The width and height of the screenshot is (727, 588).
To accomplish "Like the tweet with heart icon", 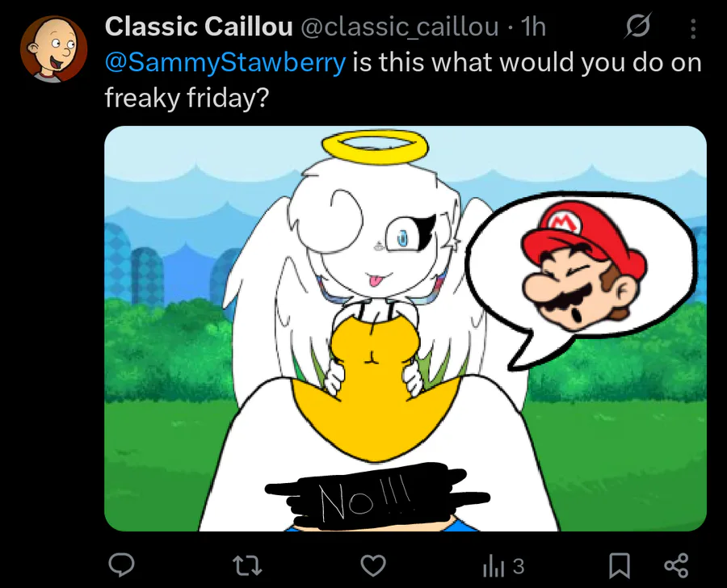I will pos(373,565).
